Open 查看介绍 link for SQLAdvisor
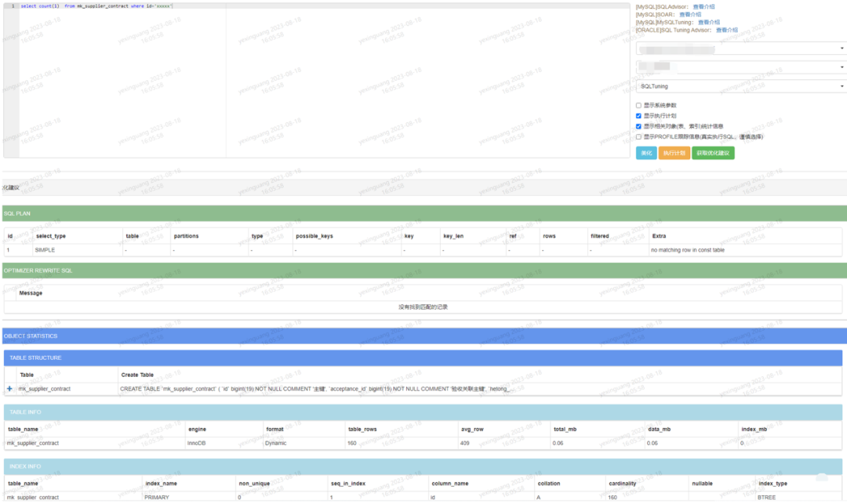Viewport: 847px width, 504px height. [703, 6]
